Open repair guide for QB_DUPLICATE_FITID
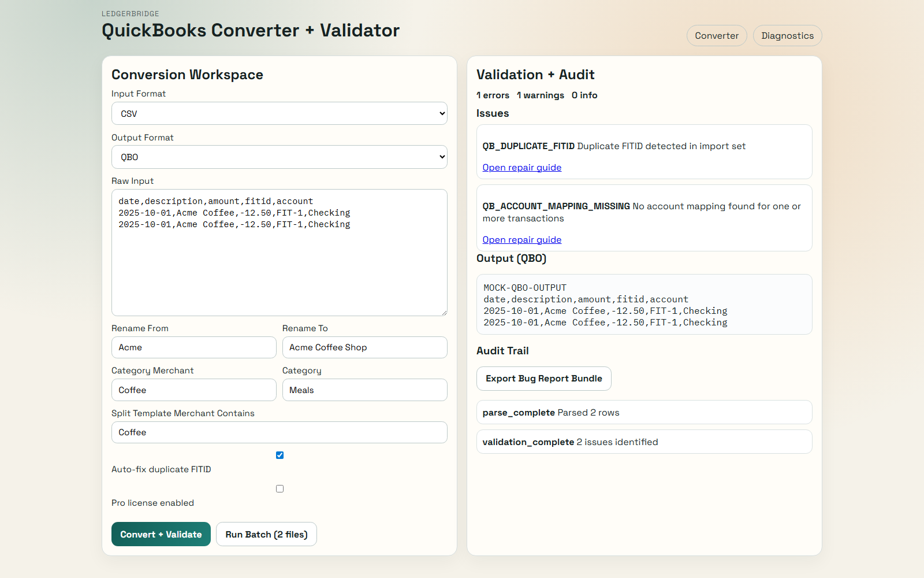 (521, 167)
